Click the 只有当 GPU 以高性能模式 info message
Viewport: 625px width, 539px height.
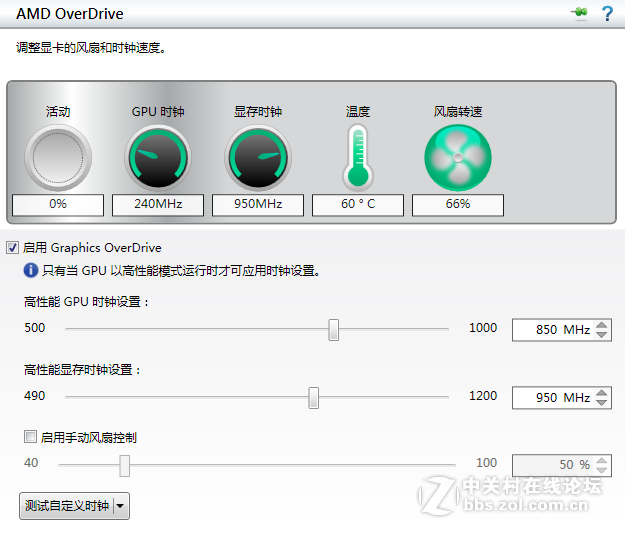181,271
